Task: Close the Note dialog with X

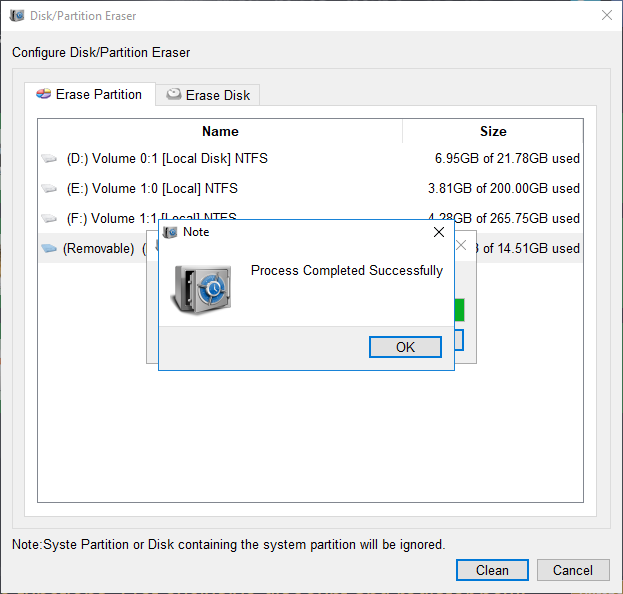Action: click(438, 232)
